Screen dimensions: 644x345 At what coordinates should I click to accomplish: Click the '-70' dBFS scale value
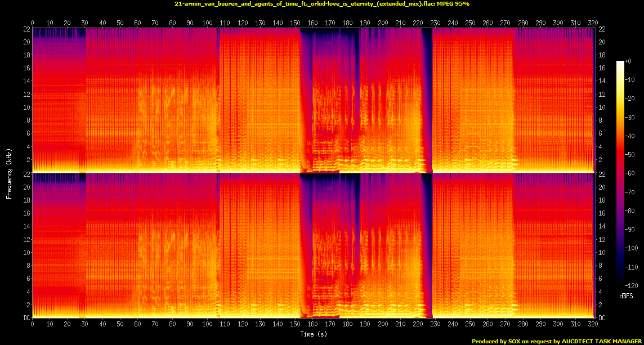pyautogui.click(x=629, y=192)
